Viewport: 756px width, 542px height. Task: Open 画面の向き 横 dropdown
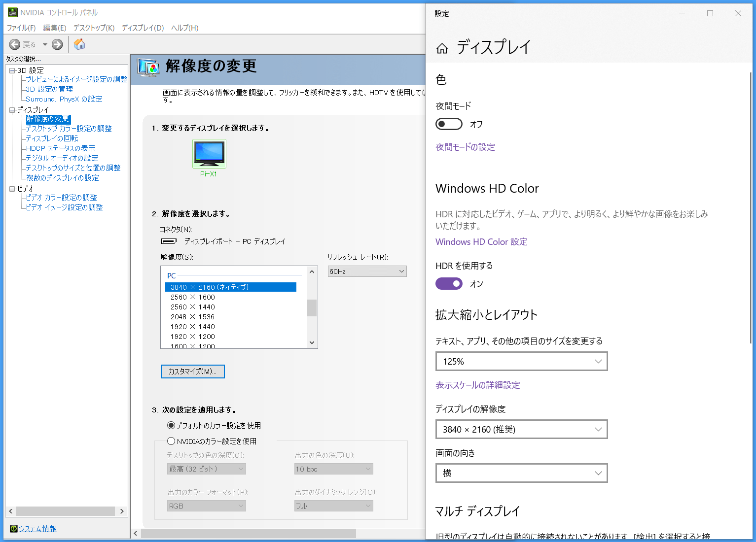pyautogui.click(x=522, y=473)
